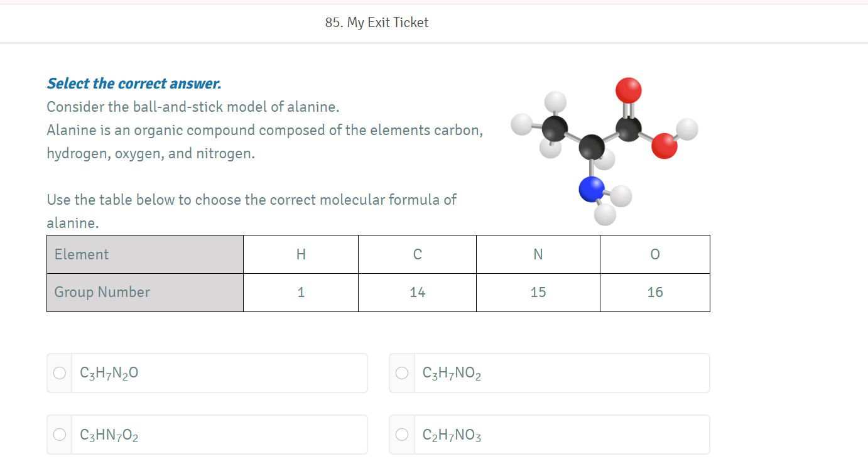Click the "Element" row header cell
The height and width of the screenshot is (476, 868).
145,254
